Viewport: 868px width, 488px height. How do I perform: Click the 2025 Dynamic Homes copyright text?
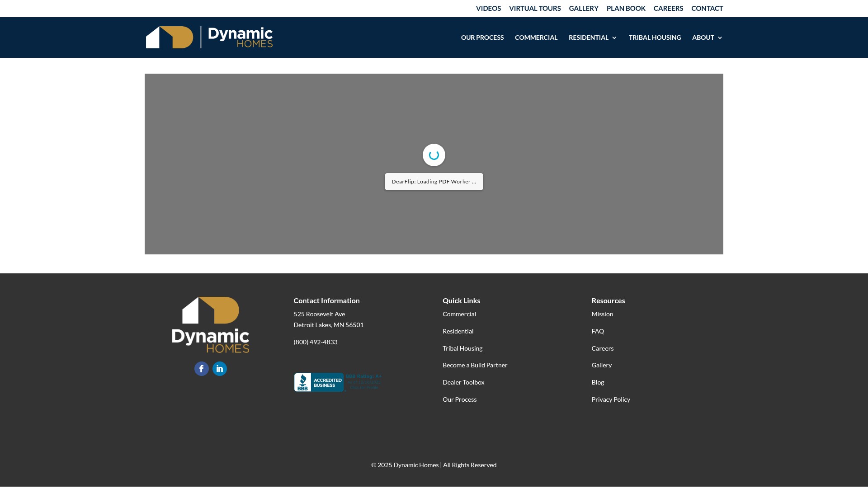pyautogui.click(x=434, y=465)
